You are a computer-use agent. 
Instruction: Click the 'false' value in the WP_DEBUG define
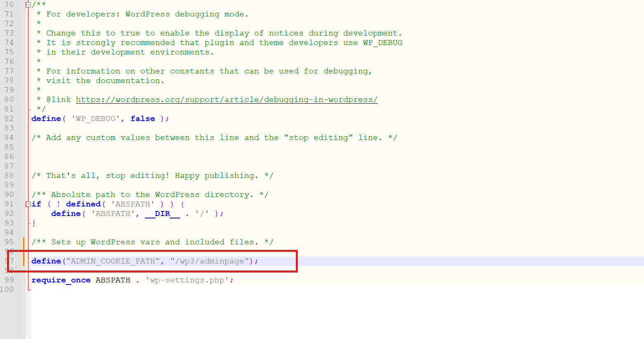(143, 119)
